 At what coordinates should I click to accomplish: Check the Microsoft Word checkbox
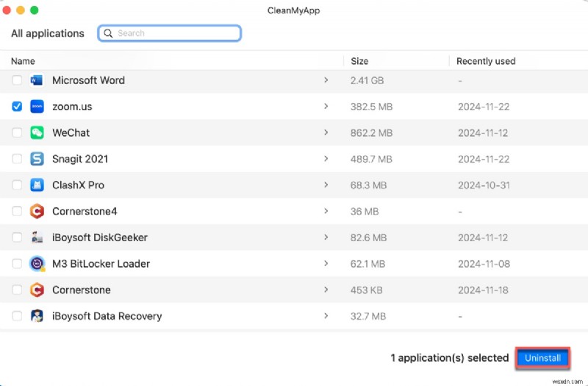tap(17, 80)
